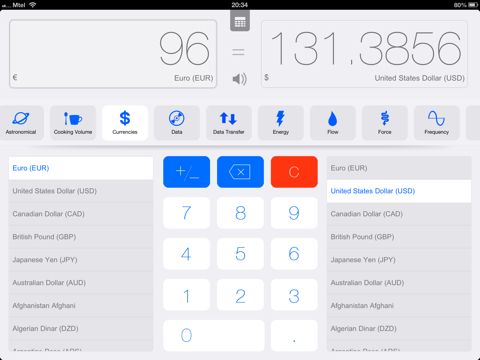Switch to the Energy lightning category
480x360 pixels.
point(281,123)
